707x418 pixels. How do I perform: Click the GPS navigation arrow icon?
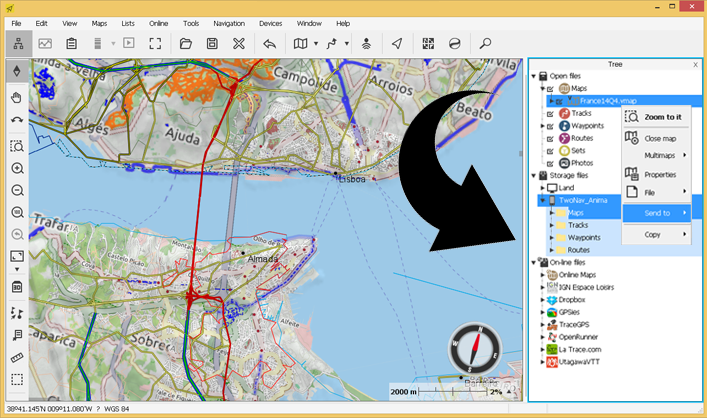(397, 44)
